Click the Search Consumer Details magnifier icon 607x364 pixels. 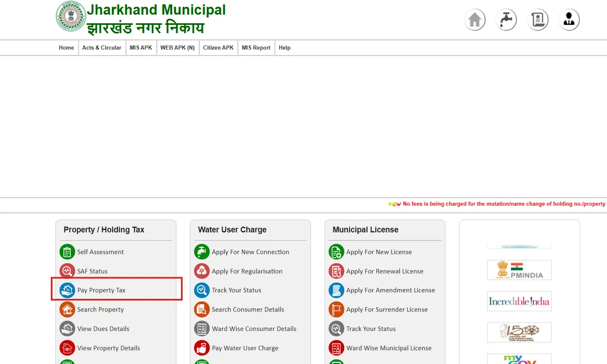coord(202,309)
